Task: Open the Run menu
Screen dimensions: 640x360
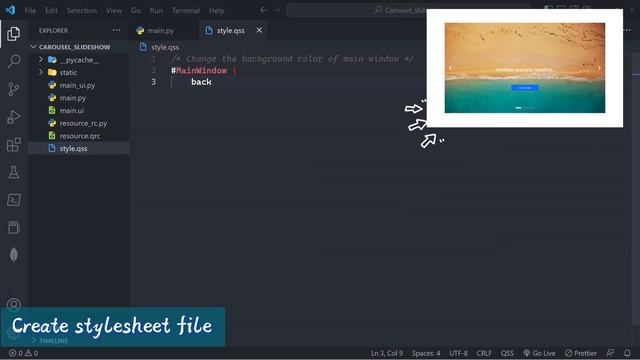Action: [156, 11]
